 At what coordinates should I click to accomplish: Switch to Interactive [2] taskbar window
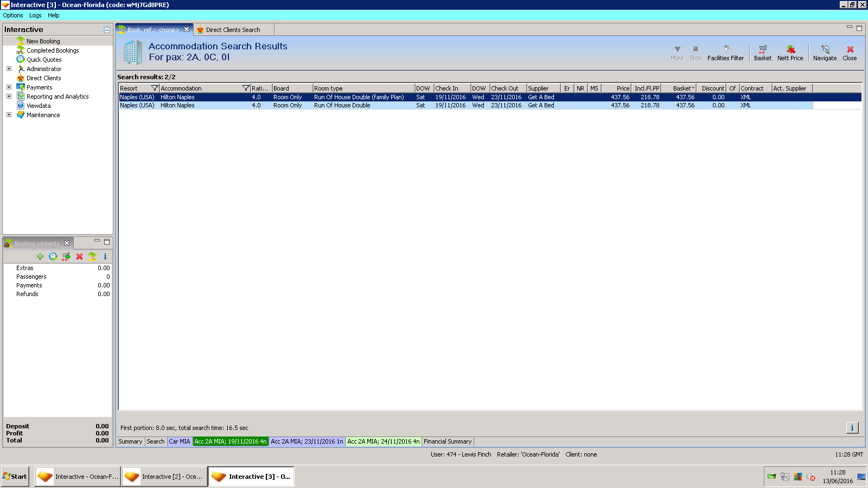(x=164, y=477)
